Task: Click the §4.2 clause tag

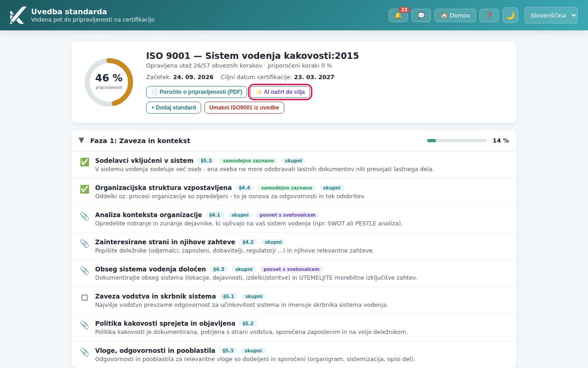Action: (248, 242)
